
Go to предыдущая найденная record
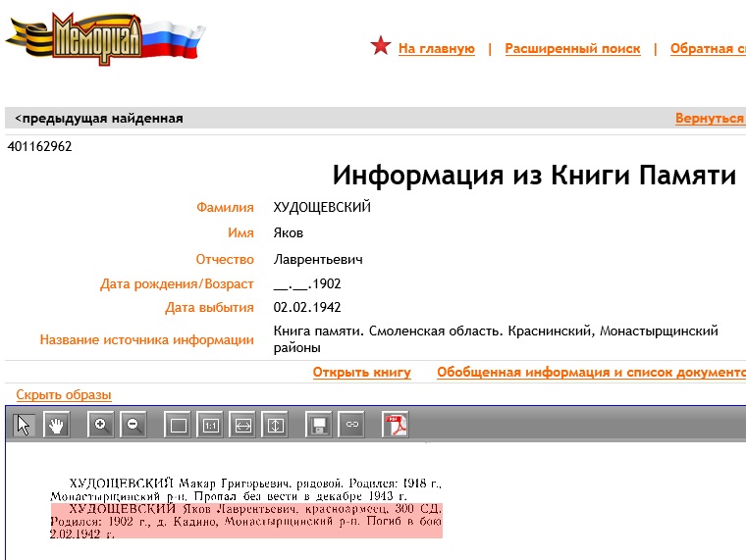tap(99, 119)
